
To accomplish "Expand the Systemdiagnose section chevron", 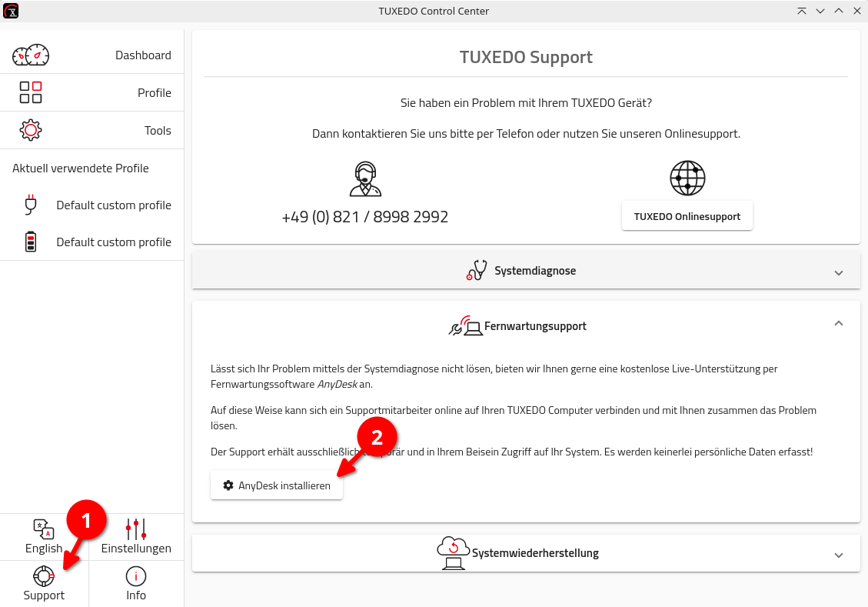I will [839, 272].
